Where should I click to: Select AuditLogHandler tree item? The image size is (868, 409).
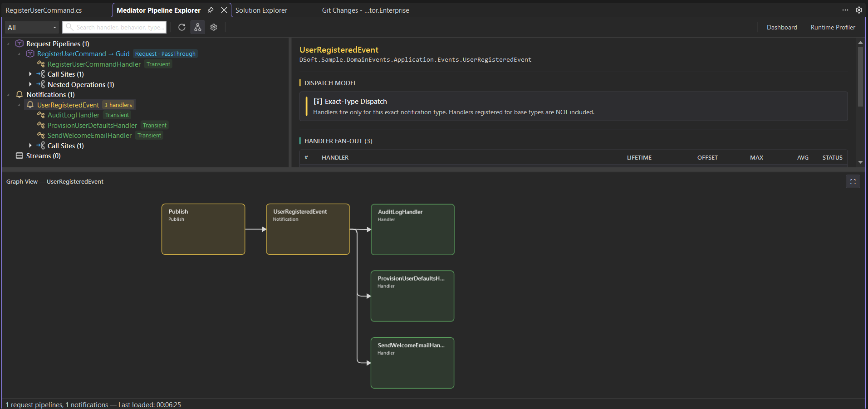[74, 115]
